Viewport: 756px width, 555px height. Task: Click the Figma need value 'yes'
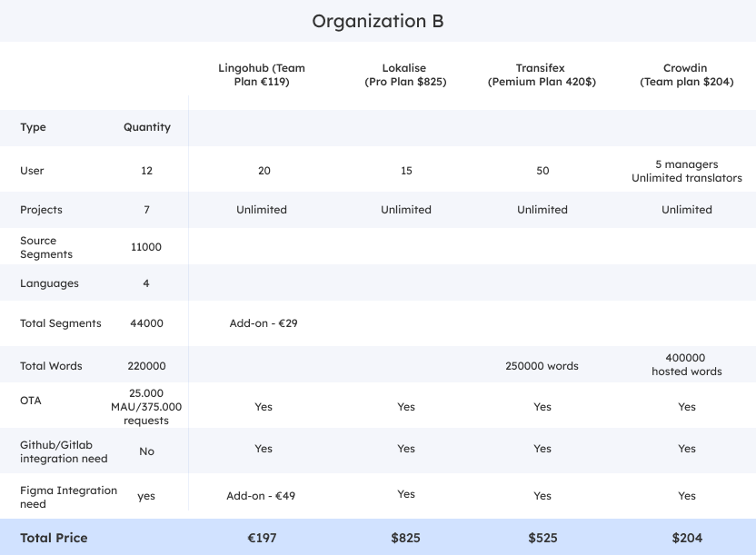(x=146, y=496)
